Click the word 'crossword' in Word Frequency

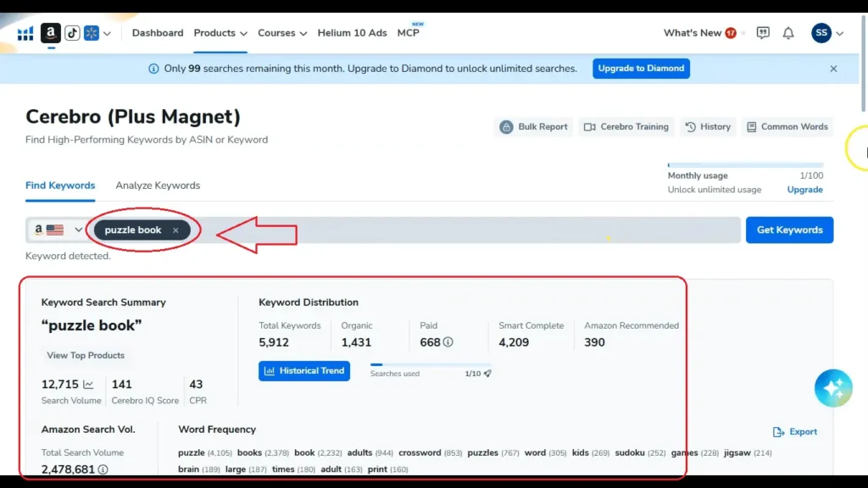[420, 452]
